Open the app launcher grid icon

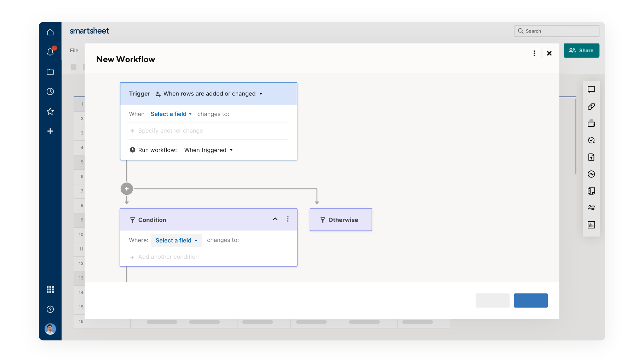pyautogui.click(x=50, y=290)
